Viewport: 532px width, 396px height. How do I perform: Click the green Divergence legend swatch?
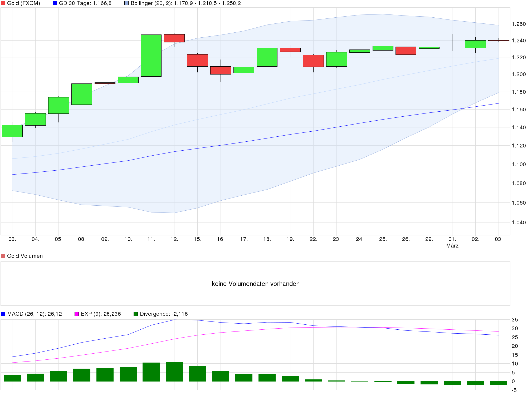(136, 314)
